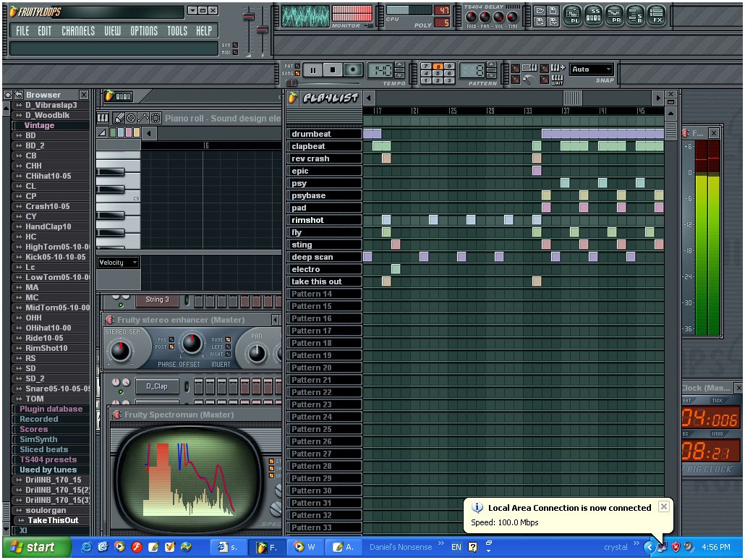
Task: Click the open project folder icon
Action: coord(540,10)
